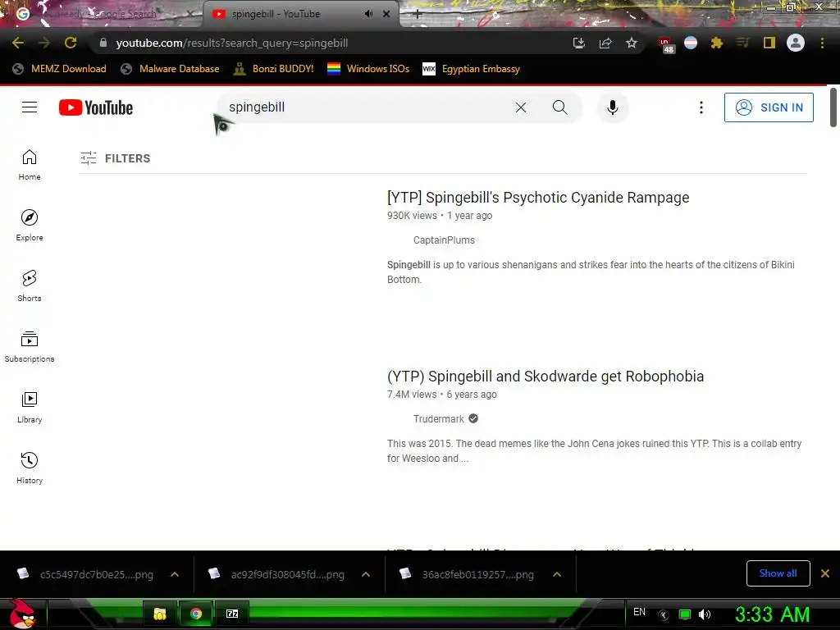Share this page via share icon
Screen dimensions: 840x630
click(605, 43)
